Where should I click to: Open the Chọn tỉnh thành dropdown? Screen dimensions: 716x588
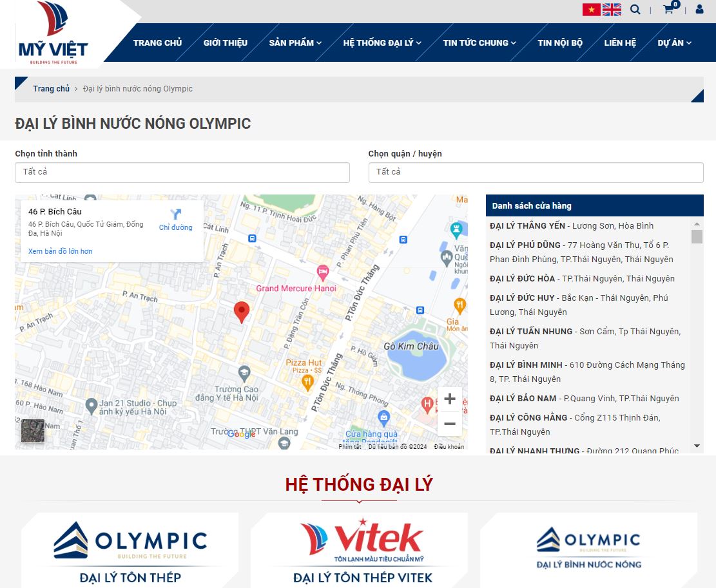coord(182,173)
